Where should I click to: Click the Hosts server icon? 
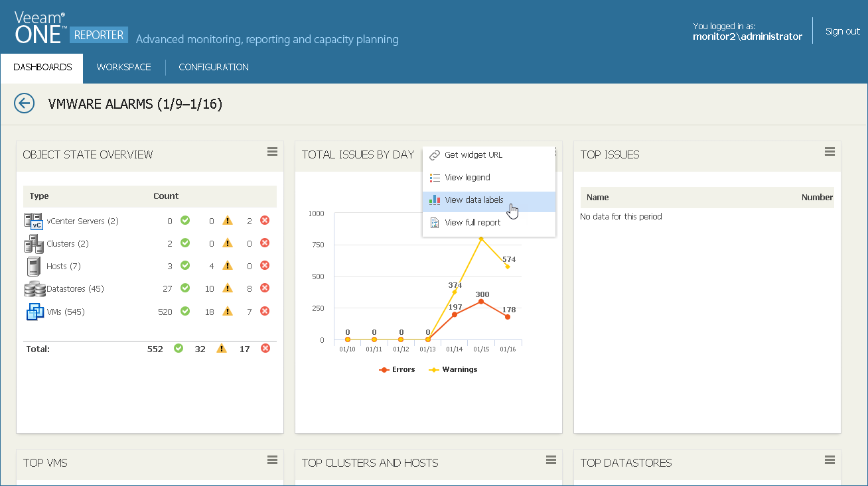(x=33, y=267)
